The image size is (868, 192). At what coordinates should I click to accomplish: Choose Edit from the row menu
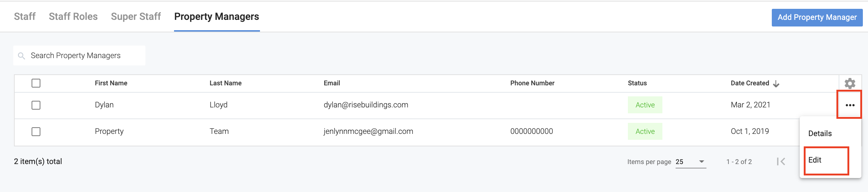(x=815, y=160)
